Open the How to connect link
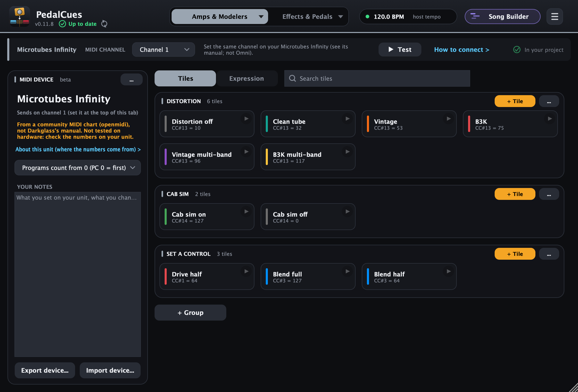Image resolution: width=578 pixels, height=392 pixels. click(462, 50)
